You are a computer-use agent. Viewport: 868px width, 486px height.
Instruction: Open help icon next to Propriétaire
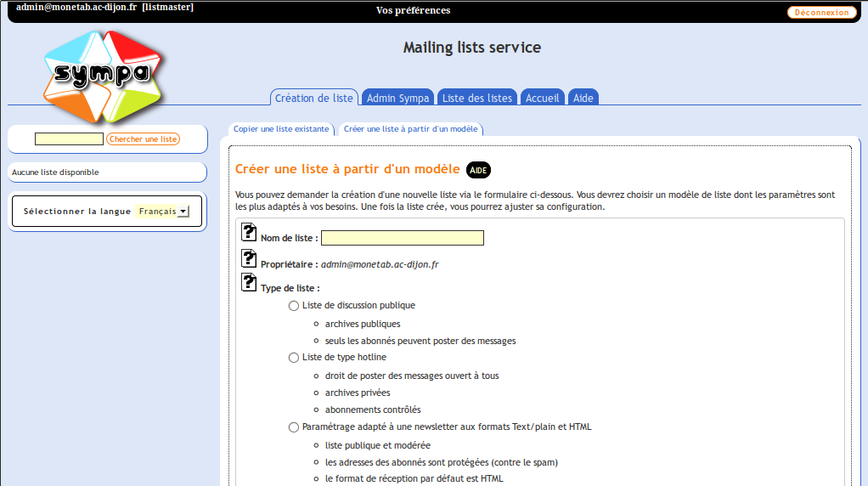click(x=249, y=258)
